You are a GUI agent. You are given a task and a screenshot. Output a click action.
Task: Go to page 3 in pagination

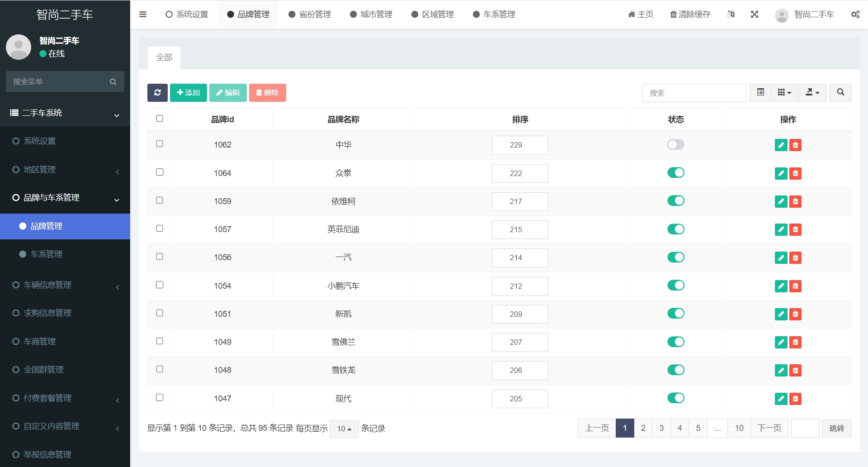click(661, 428)
